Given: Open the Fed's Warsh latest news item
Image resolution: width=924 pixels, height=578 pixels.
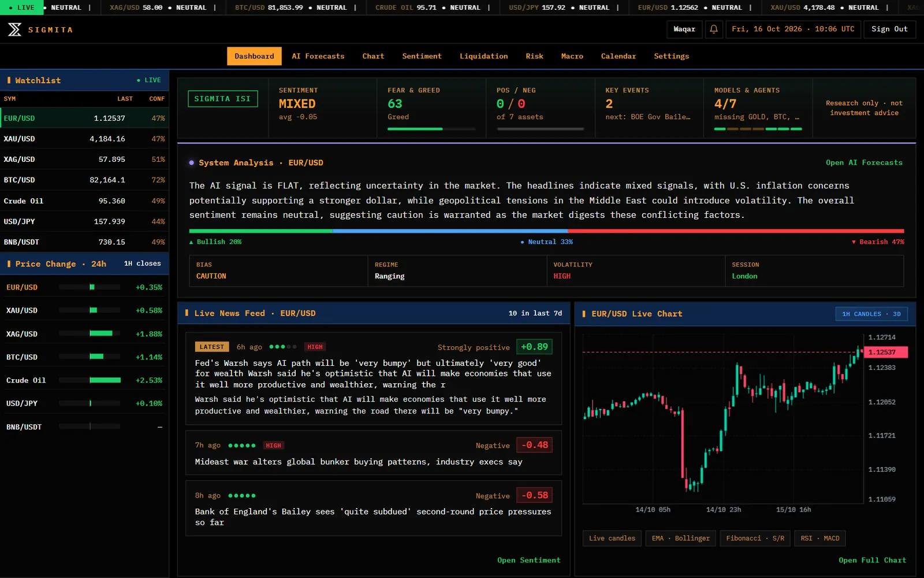Looking at the screenshot, I should coord(374,379).
